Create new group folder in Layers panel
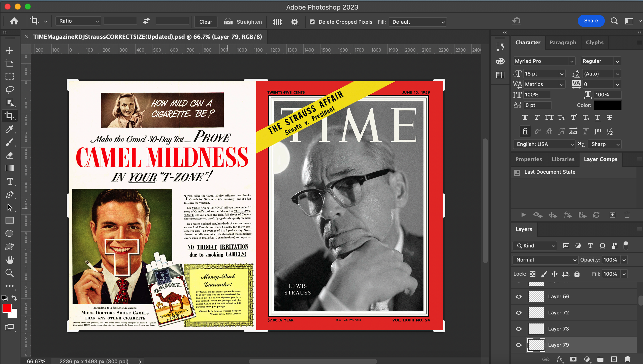 (x=600, y=359)
